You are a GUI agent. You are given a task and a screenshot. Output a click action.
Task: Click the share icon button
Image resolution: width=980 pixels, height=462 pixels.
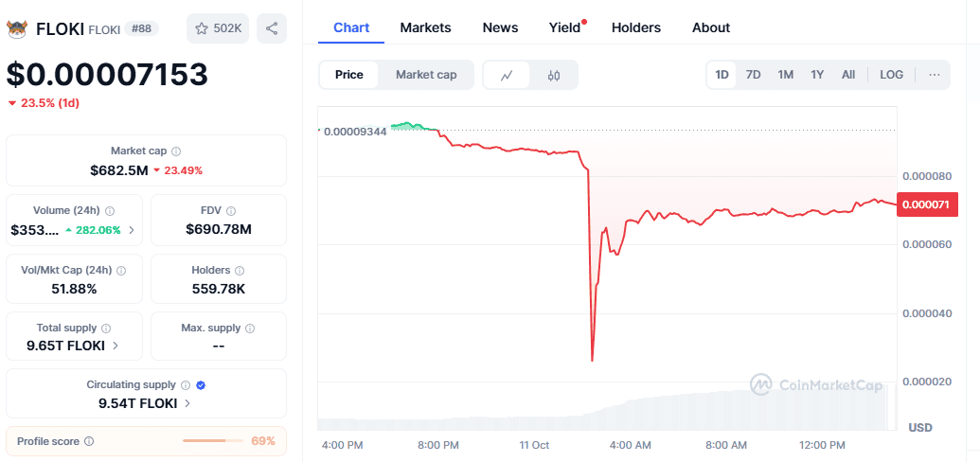[272, 28]
